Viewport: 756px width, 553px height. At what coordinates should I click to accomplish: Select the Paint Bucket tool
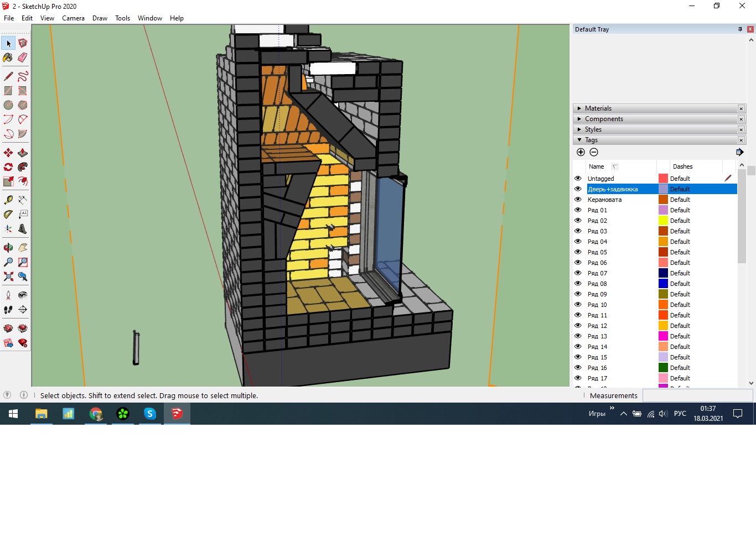8,58
